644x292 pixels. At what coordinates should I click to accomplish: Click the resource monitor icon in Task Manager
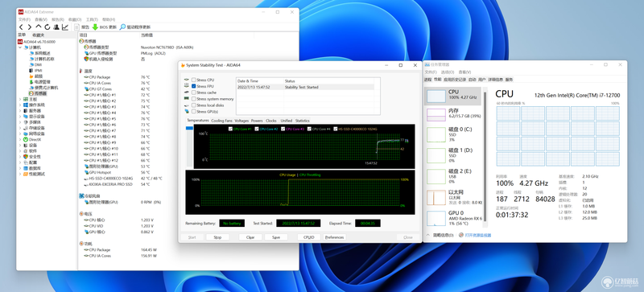pyautogui.click(x=461, y=236)
